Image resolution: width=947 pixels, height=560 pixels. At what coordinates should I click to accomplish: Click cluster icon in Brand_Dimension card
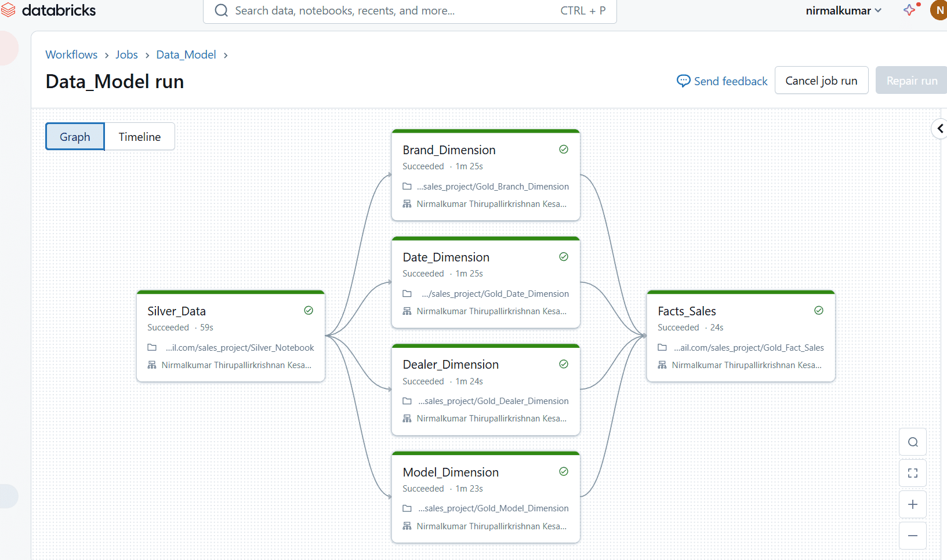point(407,204)
